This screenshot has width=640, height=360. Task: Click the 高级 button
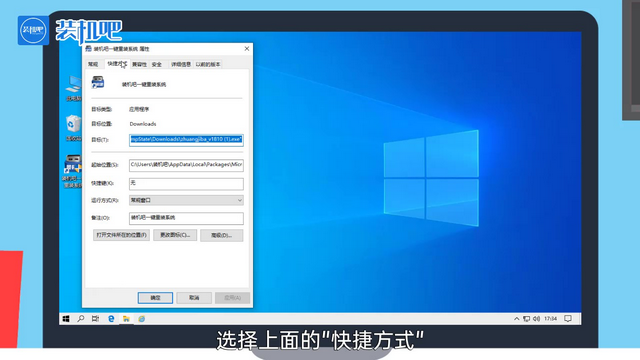point(222,236)
